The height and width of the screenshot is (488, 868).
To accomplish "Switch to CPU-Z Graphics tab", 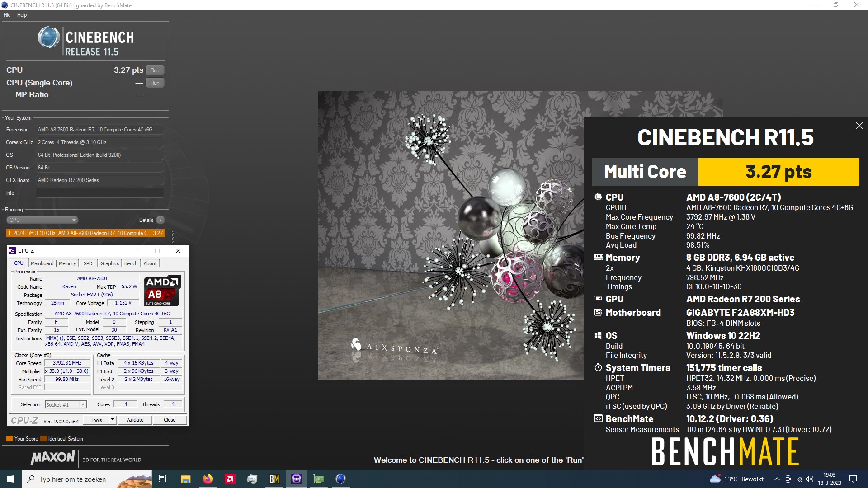I will [110, 263].
